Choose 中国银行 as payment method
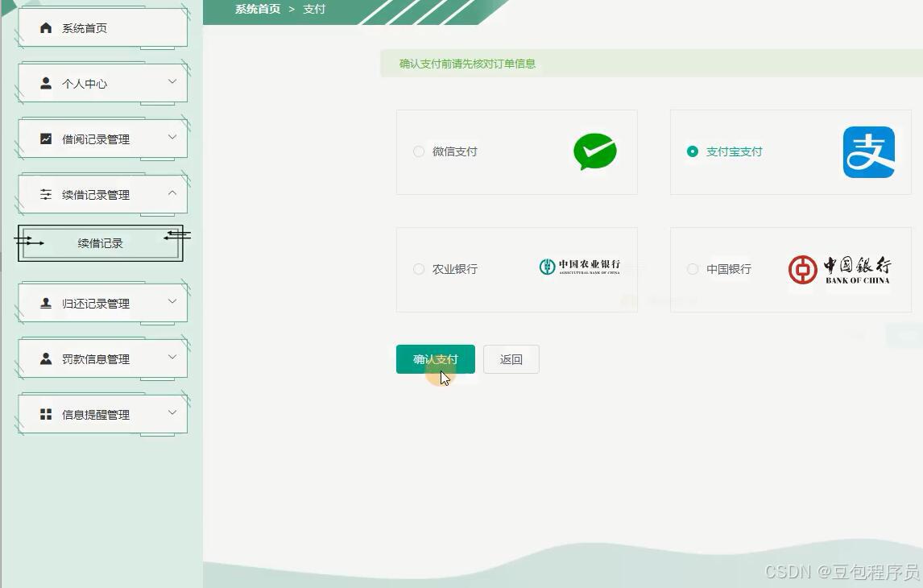 (x=693, y=269)
